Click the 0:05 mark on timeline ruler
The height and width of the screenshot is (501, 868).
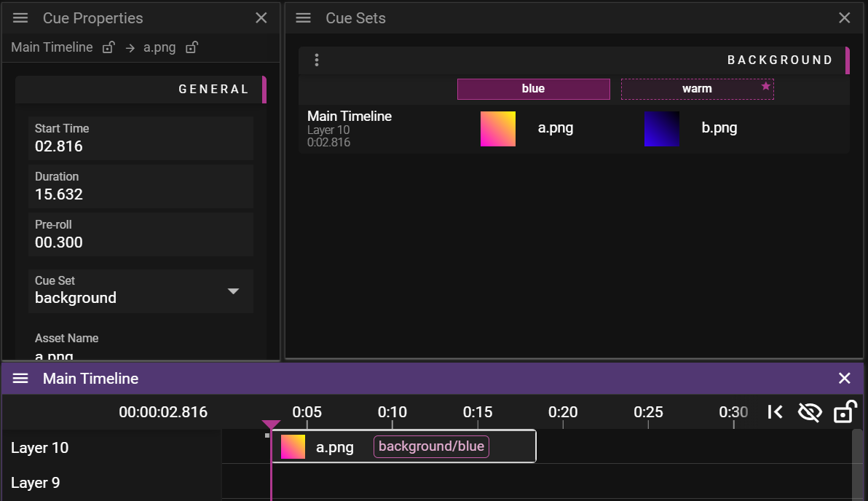click(307, 412)
